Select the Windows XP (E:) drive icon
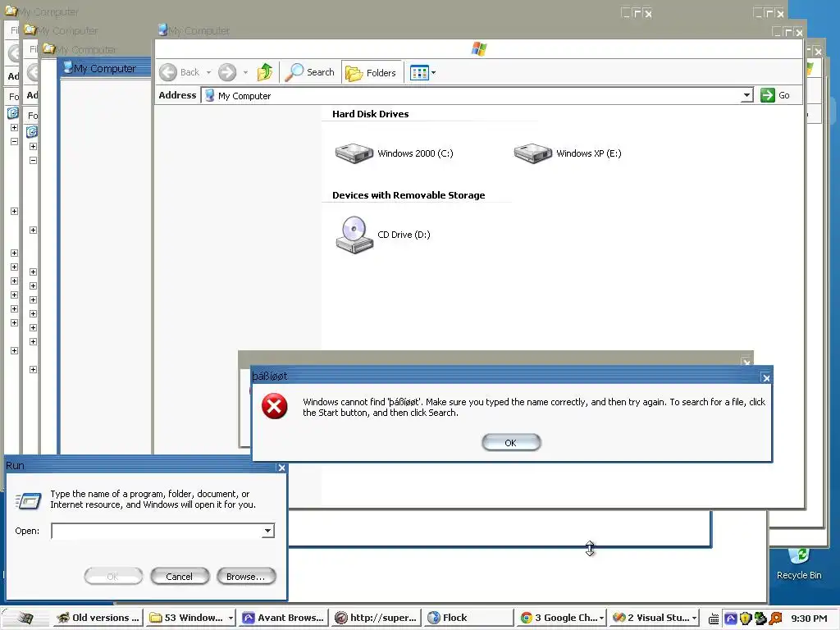840x630 pixels. (532, 153)
